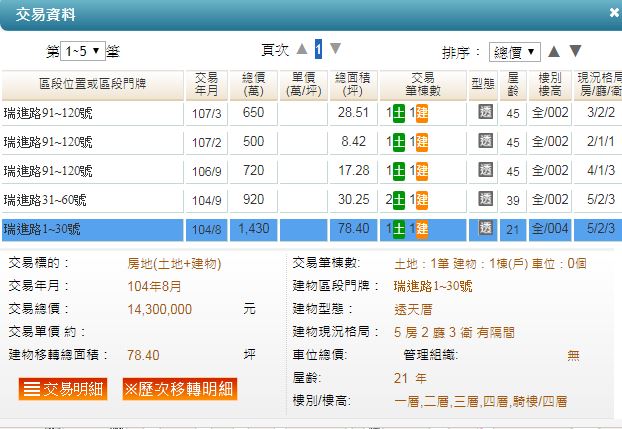622x429 pixels.
Task: Click green 土 icon in 107/2 row
Action: point(399,142)
